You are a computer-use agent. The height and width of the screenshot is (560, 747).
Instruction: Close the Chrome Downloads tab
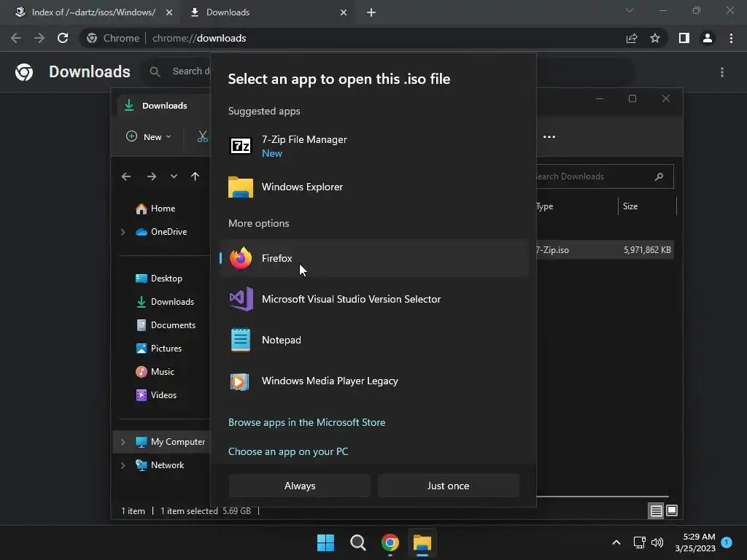[x=344, y=12]
